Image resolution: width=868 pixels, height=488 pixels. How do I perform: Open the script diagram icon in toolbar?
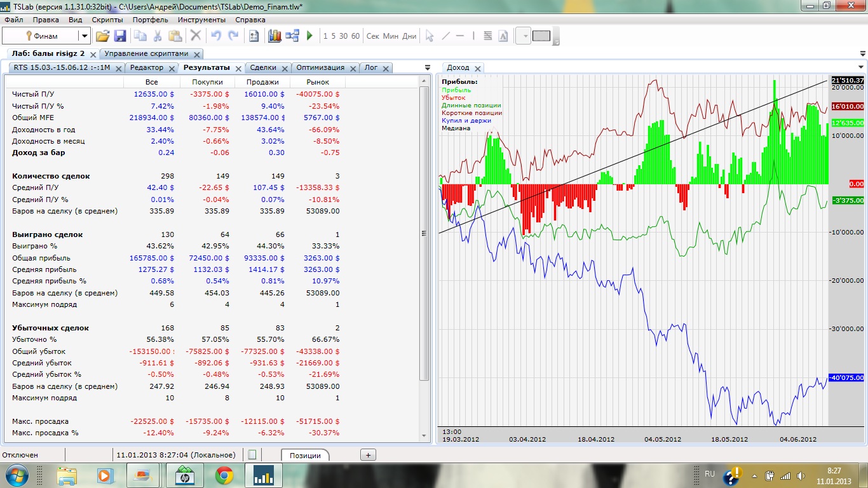coord(292,36)
